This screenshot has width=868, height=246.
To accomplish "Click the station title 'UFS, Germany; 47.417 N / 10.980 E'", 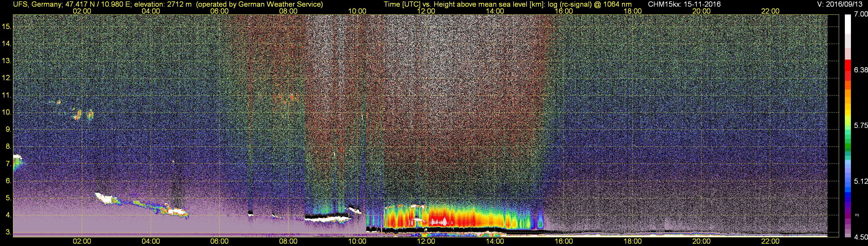I will pyautogui.click(x=72, y=4).
